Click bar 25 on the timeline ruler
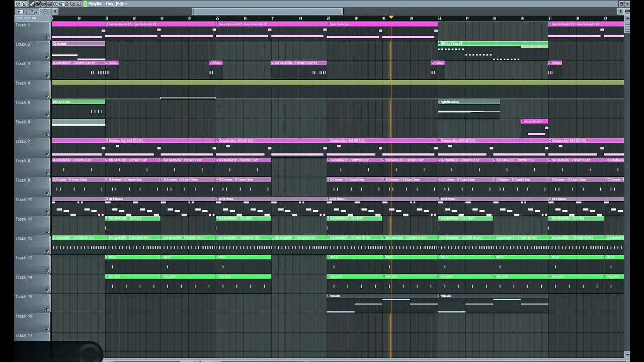The image size is (644, 362). [218, 18]
